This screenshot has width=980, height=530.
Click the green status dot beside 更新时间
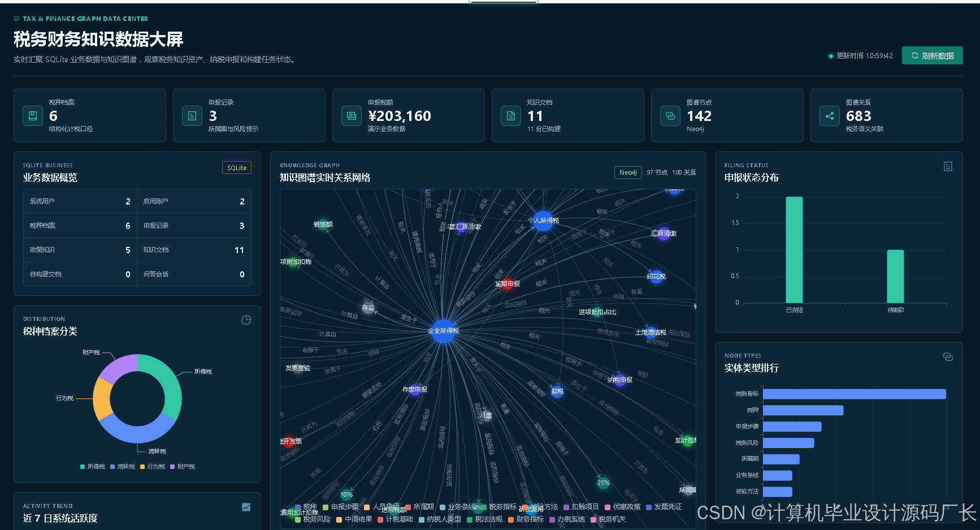point(831,56)
